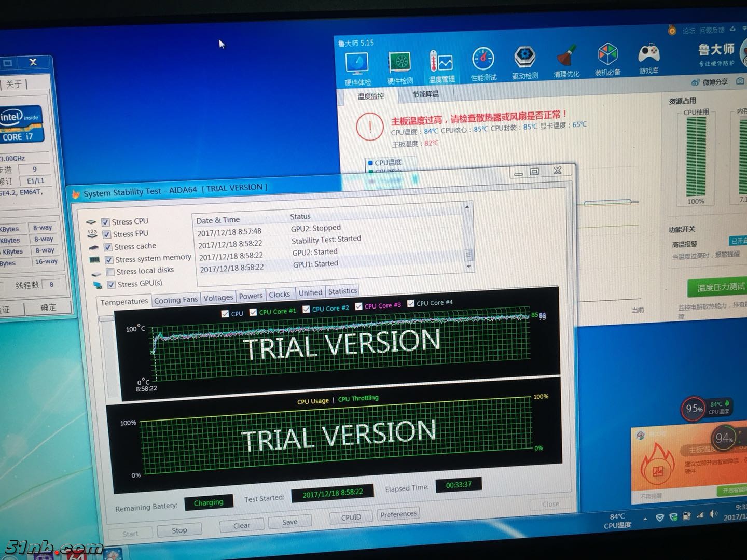The width and height of the screenshot is (747, 560).
Task: Click the battery power tray icon
Action: [x=687, y=516]
